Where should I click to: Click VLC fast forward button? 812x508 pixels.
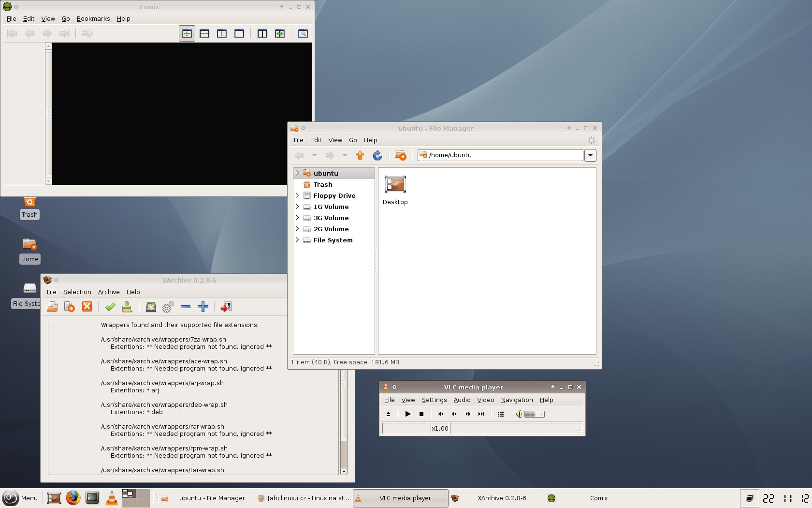pyautogui.click(x=468, y=414)
